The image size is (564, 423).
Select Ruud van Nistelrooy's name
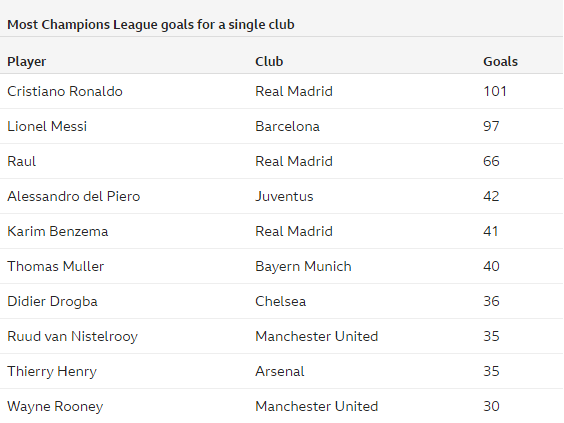73,337
